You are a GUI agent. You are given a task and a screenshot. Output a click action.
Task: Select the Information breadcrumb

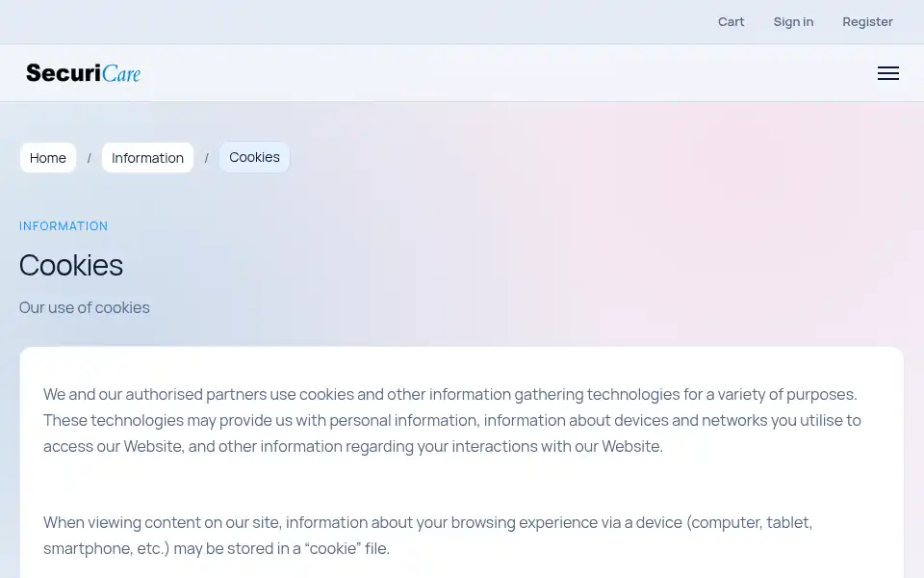147,157
